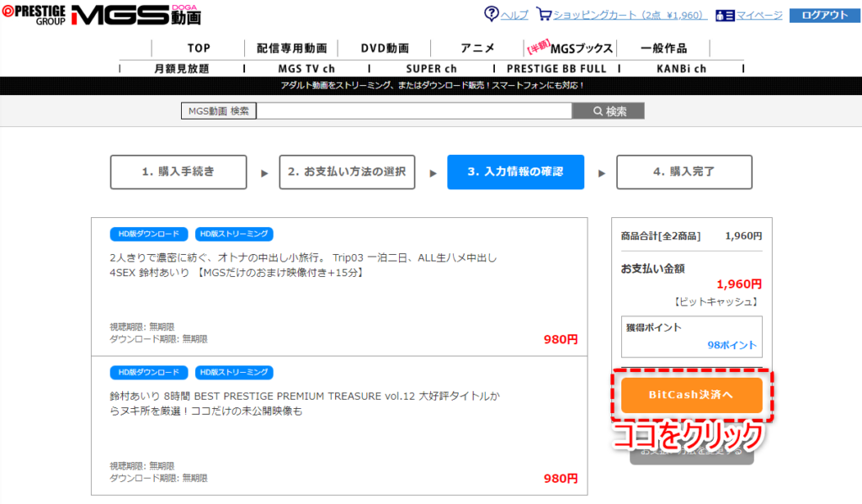Open the MGSブックス menu
862x504 pixels.
pos(570,48)
